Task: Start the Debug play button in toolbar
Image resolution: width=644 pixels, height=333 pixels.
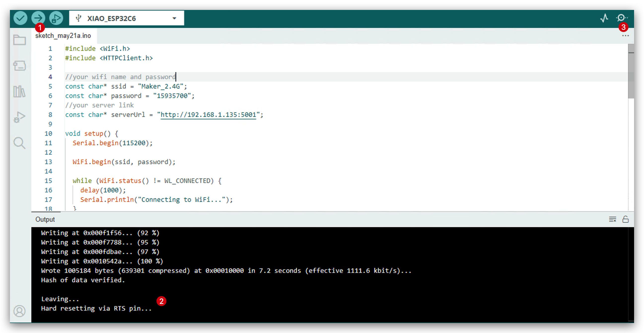Action: (x=56, y=18)
